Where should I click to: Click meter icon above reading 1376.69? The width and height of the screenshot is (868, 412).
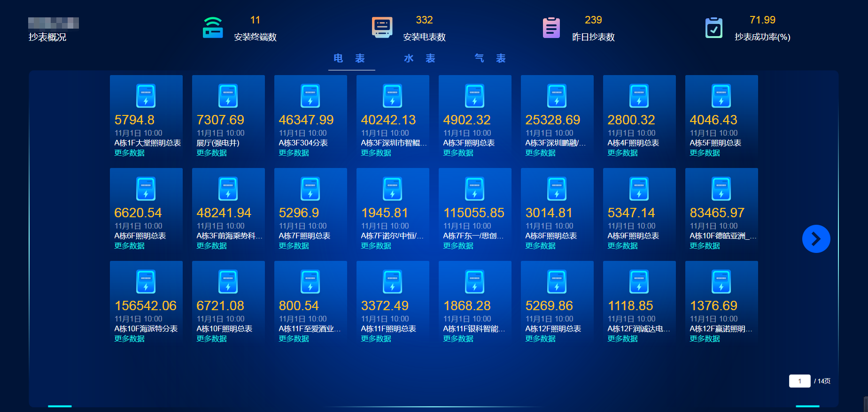click(721, 282)
